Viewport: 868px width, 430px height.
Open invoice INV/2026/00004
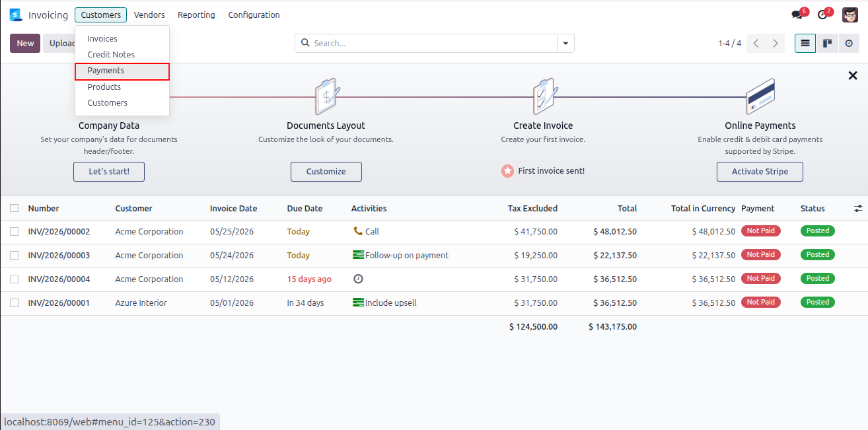[59, 279]
